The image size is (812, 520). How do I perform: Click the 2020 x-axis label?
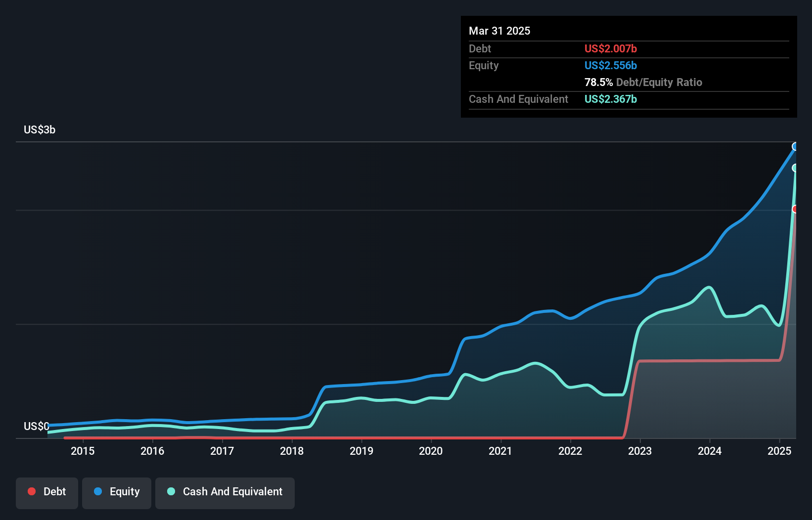point(431,451)
